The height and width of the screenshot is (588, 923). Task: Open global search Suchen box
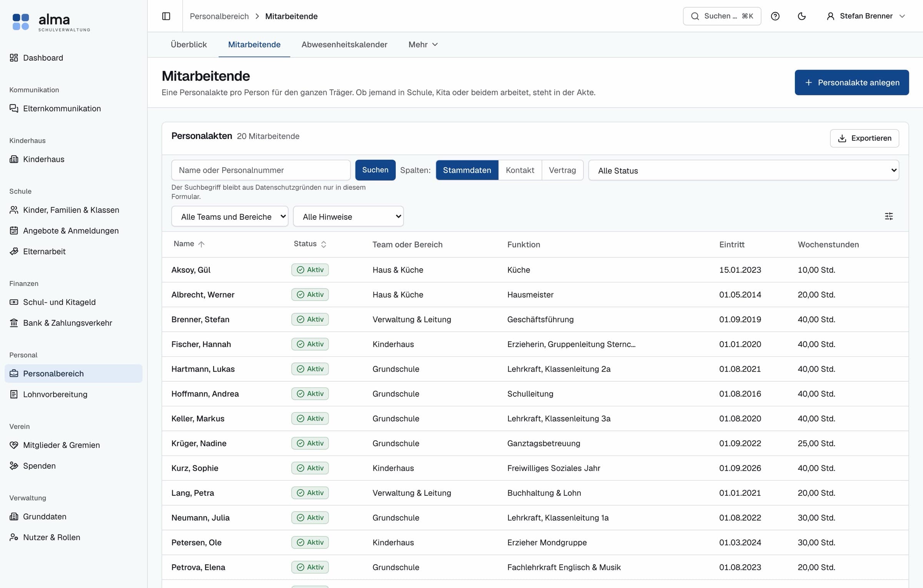point(722,16)
